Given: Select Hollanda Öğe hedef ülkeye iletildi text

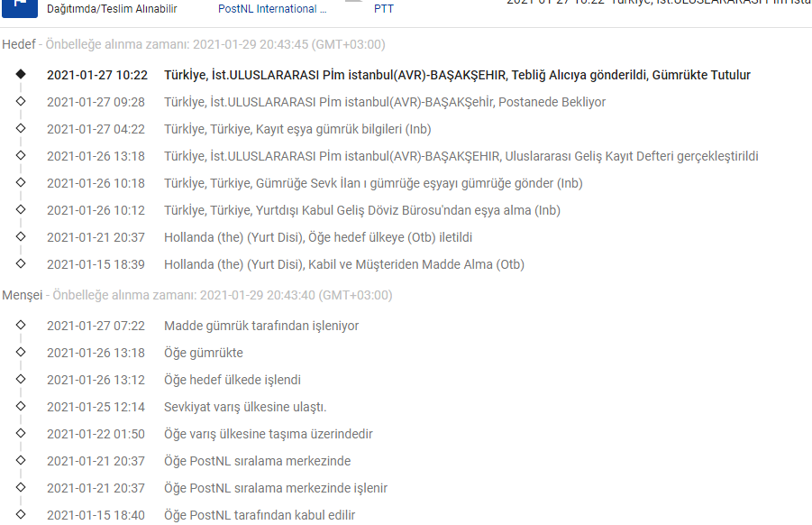Looking at the screenshot, I should point(318,237).
